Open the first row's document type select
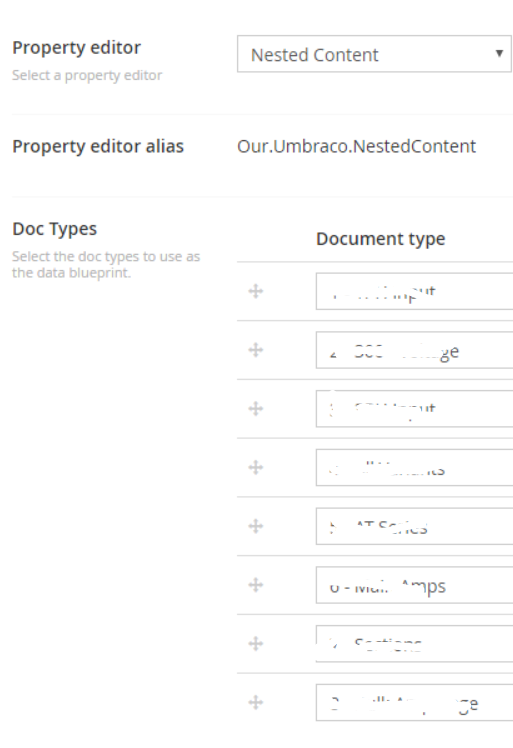The image size is (513, 748). [414, 291]
